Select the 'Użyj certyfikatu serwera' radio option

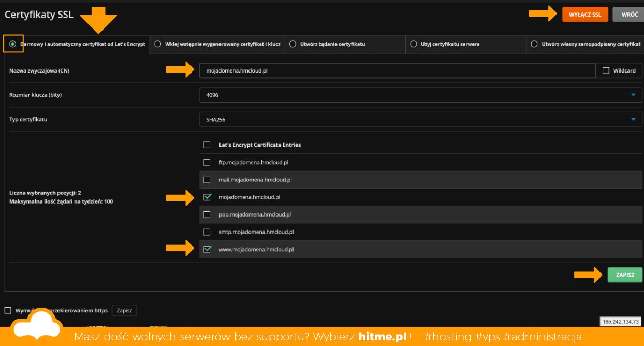pyautogui.click(x=414, y=44)
